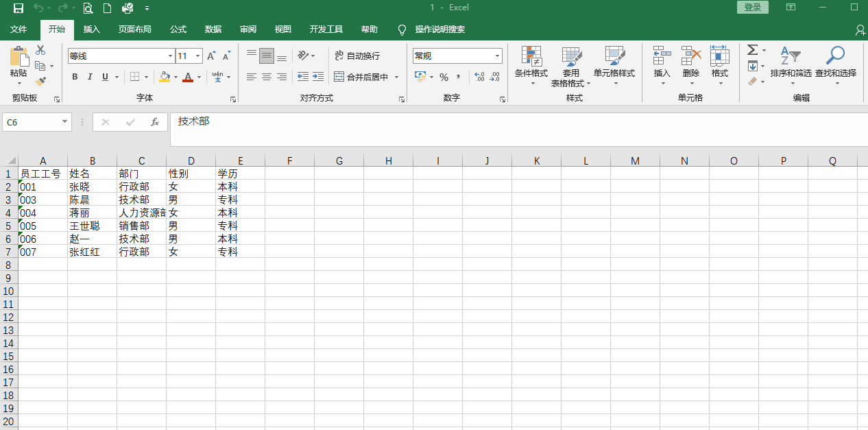This screenshot has height=430, width=868.
Task: Toggle Bold formatting
Action: 75,77
